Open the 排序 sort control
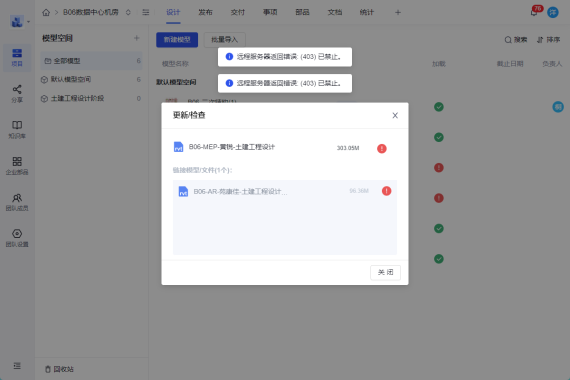This screenshot has width=570, height=380. (x=549, y=40)
